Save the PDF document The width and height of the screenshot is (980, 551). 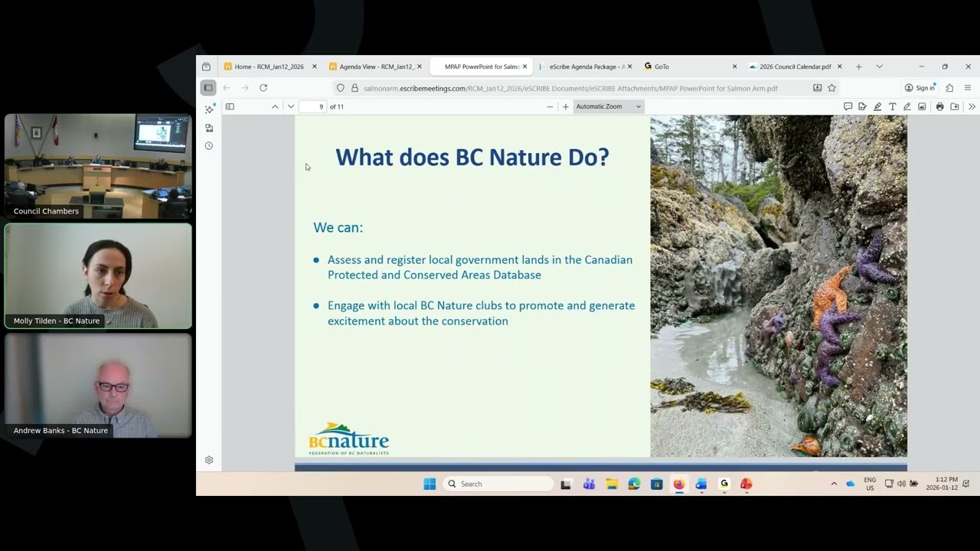955,106
